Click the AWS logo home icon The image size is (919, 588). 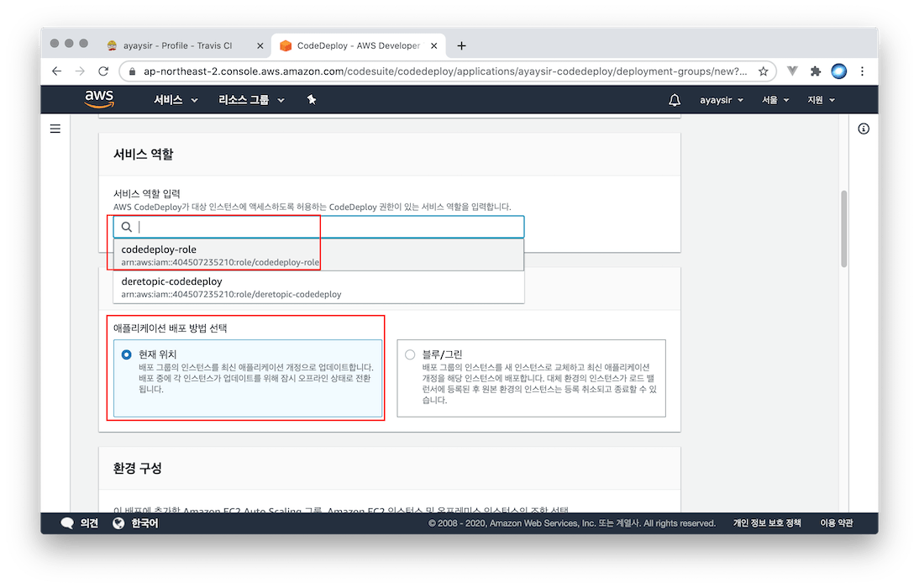click(x=99, y=99)
